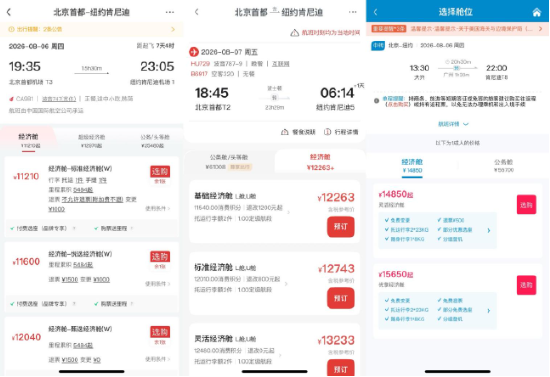The image size is (550, 377).
Task: Switch to business/first class tab in left panel
Action: tap(155, 141)
